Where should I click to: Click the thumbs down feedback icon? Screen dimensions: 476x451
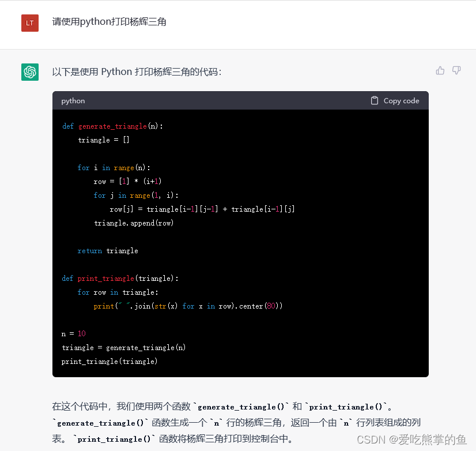pyautogui.click(x=456, y=70)
